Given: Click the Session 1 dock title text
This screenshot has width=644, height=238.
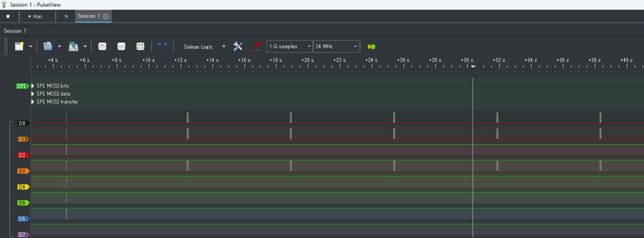Looking at the screenshot, I should coord(15,31).
